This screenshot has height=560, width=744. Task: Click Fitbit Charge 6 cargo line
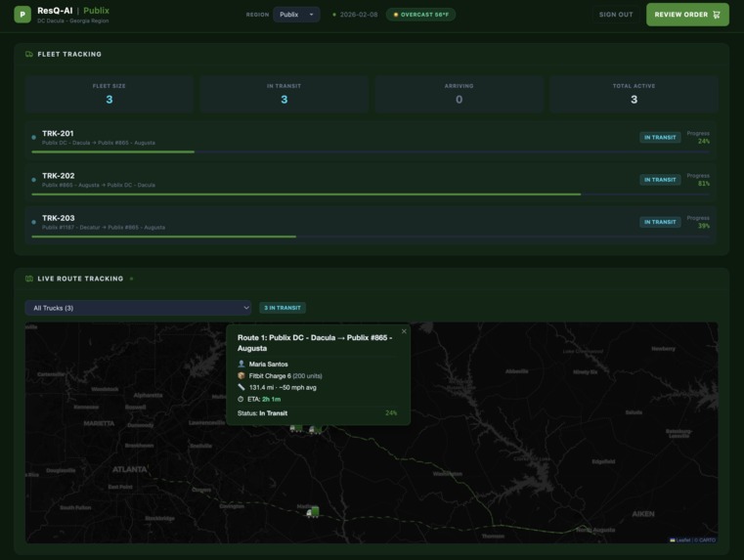(x=285, y=376)
